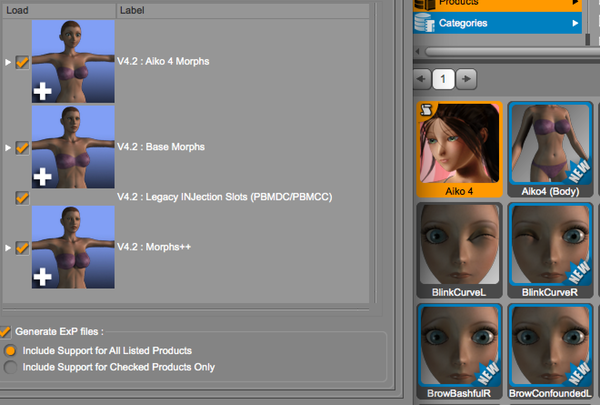
Task: Click the script badge on Aiko 4 thumbnail
Action: click(x=426, y=110)
